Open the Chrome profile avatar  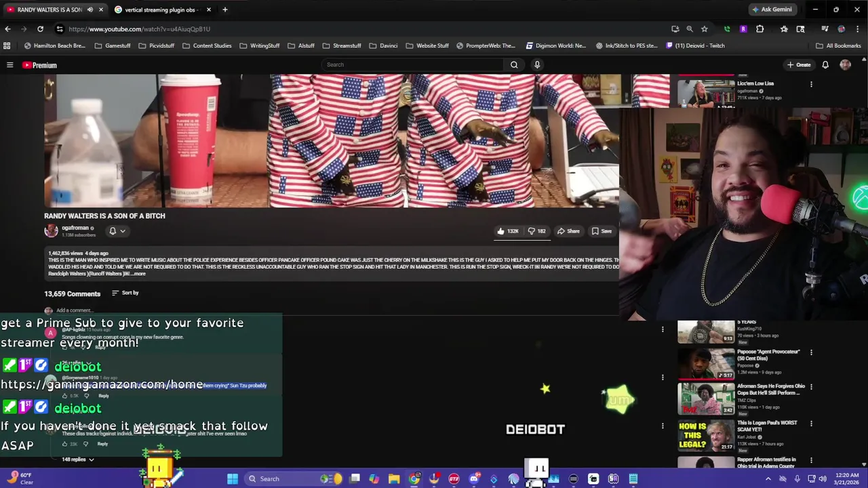(x=842, y=29)
